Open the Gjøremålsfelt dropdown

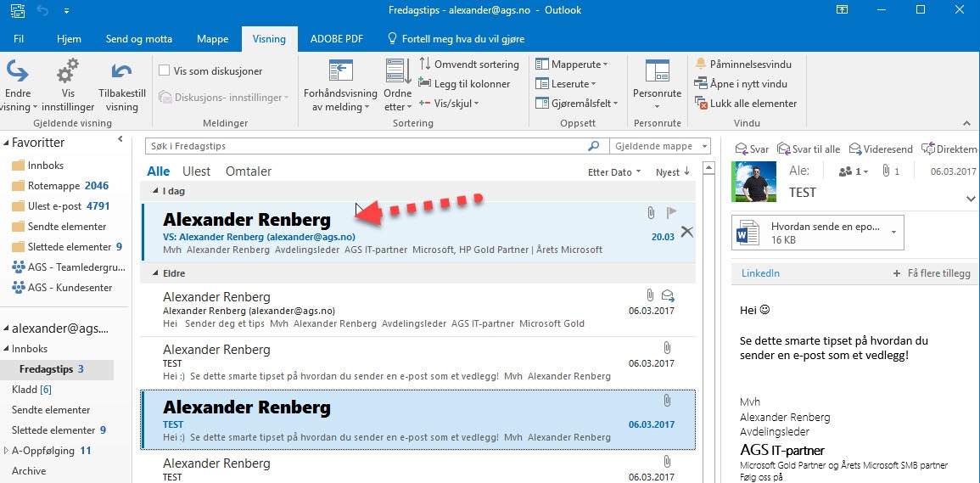pos(576,104)
